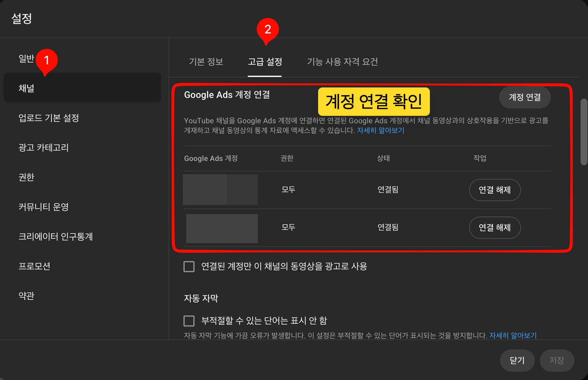Click '연결됨' status in the second row
This screenshot has height=380, width=588.
[x=388, y=227]
